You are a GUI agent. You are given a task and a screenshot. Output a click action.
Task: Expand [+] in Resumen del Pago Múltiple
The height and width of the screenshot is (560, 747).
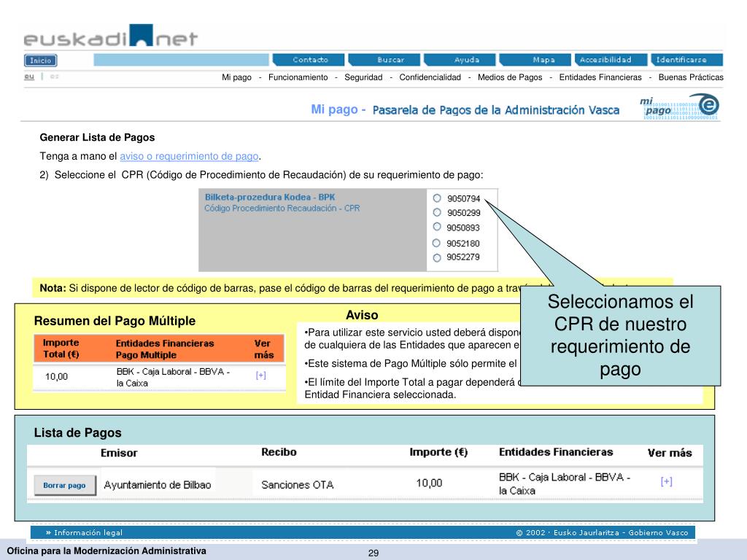(260, 376)
